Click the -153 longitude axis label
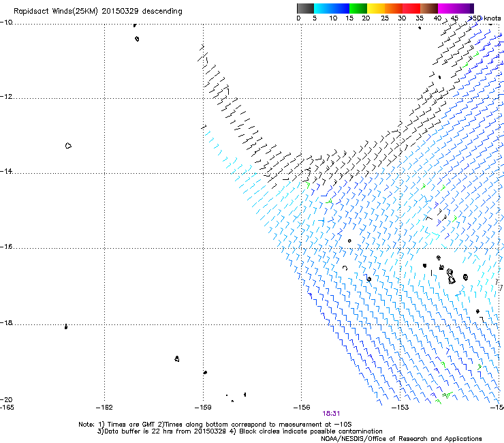Viewport: 504px width, 443px height. (400, 408)
